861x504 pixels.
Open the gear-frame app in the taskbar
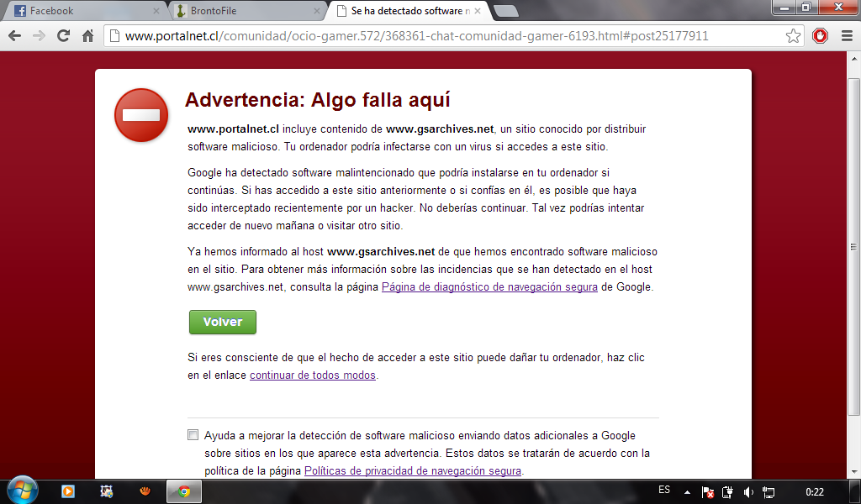pos(107,491)
